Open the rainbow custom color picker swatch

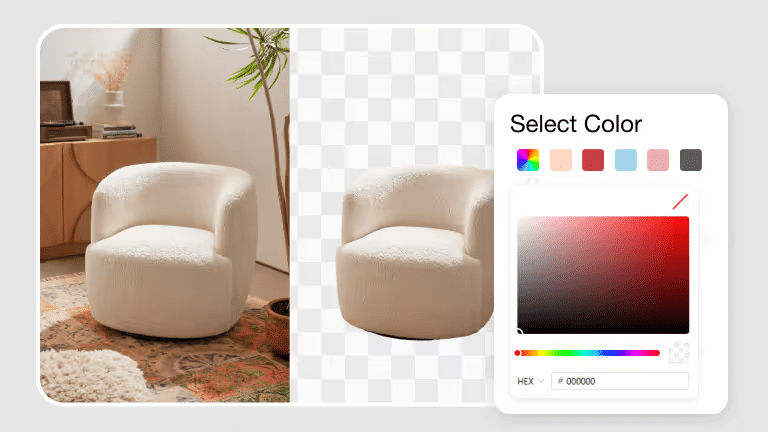pos(528,160)
